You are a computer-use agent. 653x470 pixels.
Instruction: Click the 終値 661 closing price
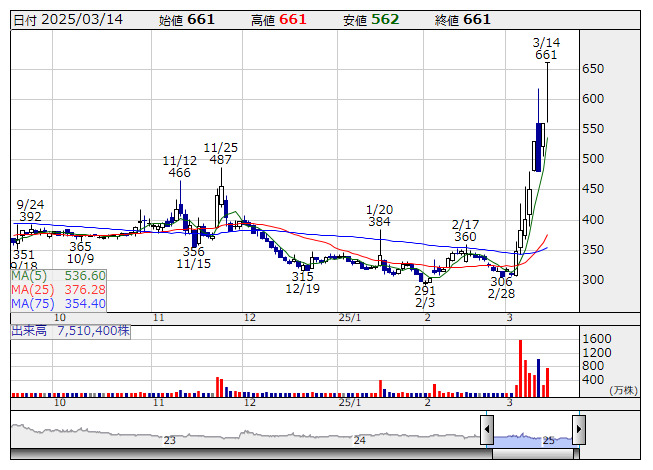coord(463,20)
